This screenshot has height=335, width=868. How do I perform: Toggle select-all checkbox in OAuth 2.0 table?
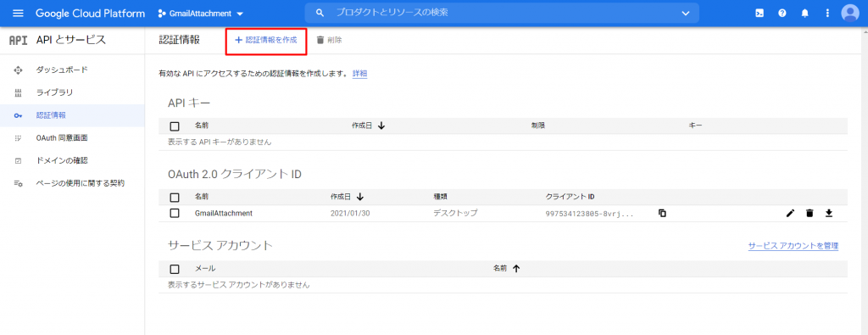point(175,197)
